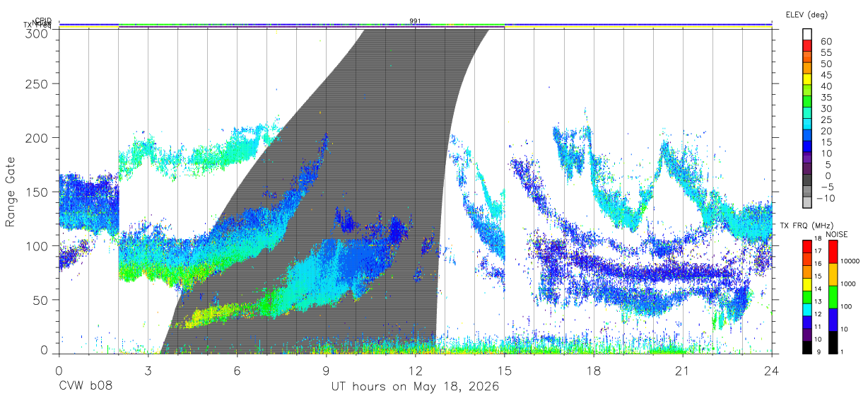
Task: Click the NOISE scale value "1000"
Action: [847, 284]
